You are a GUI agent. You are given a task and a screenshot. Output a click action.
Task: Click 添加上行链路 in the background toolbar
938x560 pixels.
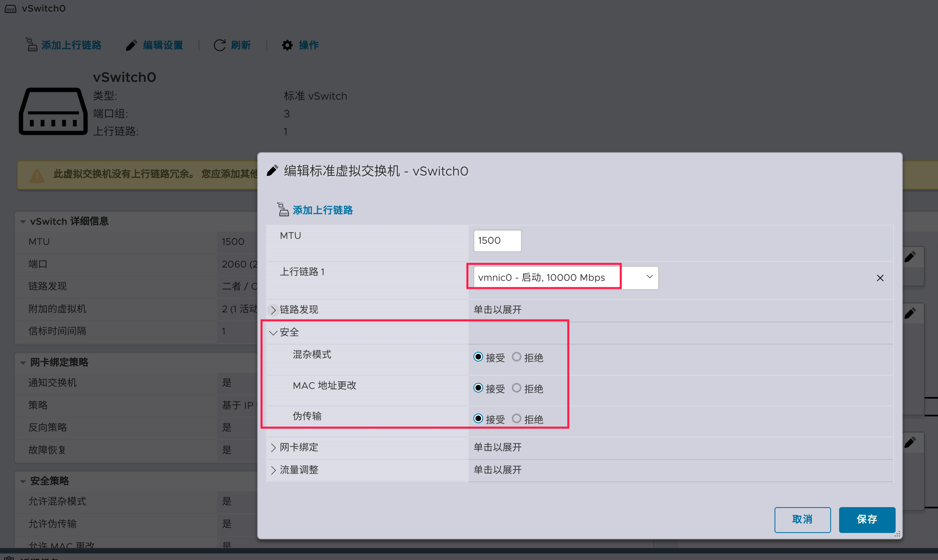(71, 45)
